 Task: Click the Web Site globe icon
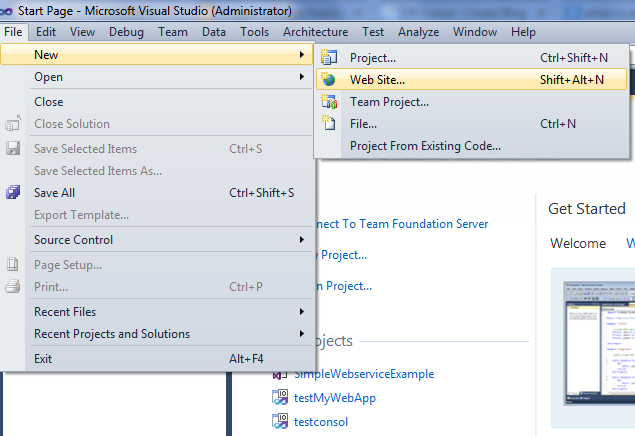click(x=329, y=80)
